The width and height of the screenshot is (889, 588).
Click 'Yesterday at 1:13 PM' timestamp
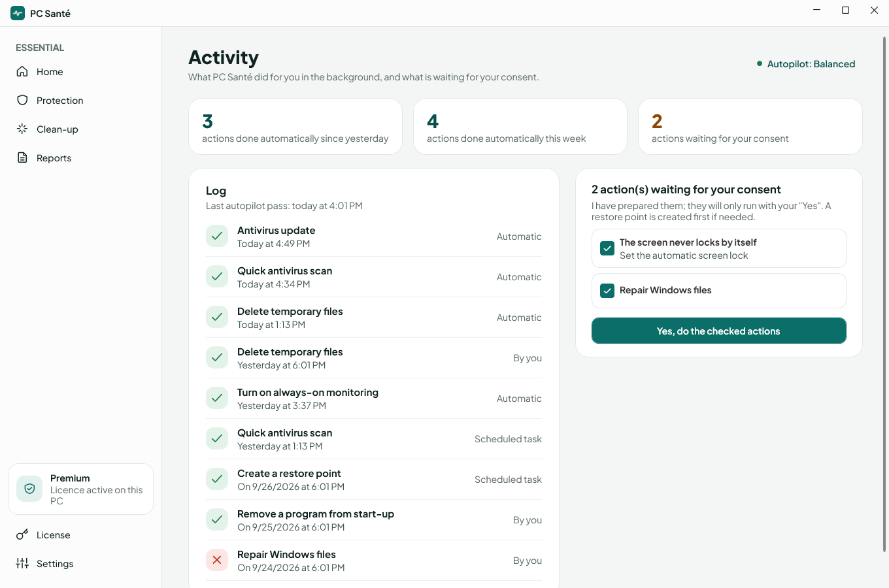tap(280, 446)
